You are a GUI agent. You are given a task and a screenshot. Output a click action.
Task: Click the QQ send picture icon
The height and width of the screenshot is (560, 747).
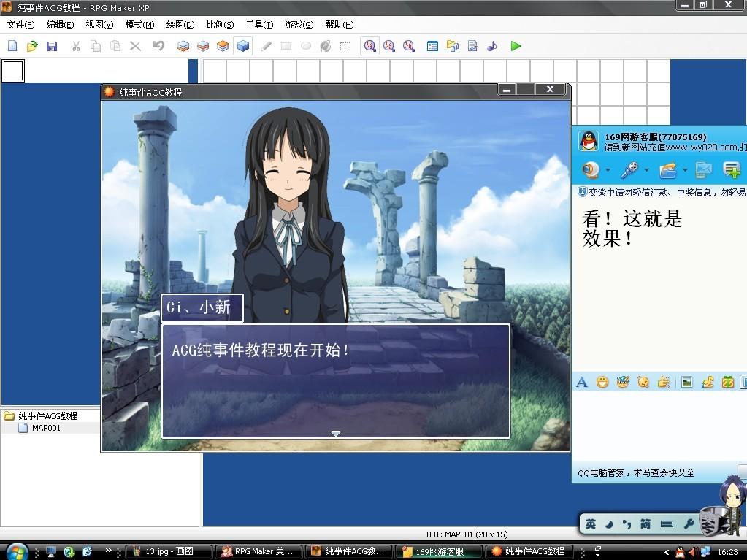coord(686,382)
